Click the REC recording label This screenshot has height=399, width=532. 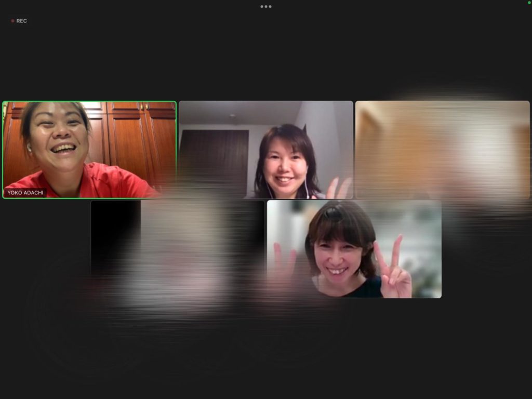click(x=22, y=21)
